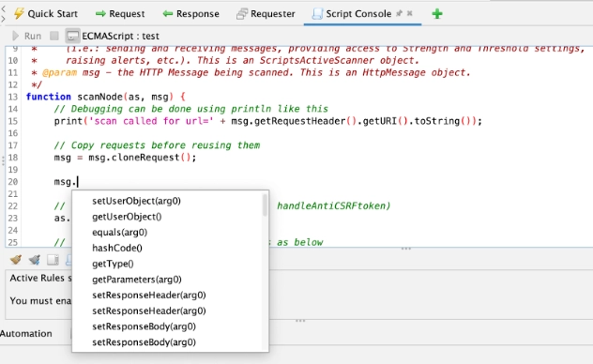This screenshot has width=593, height=364.
Task: Click the stop script square button
Action: pyautogui.click(x=54, y=36)
